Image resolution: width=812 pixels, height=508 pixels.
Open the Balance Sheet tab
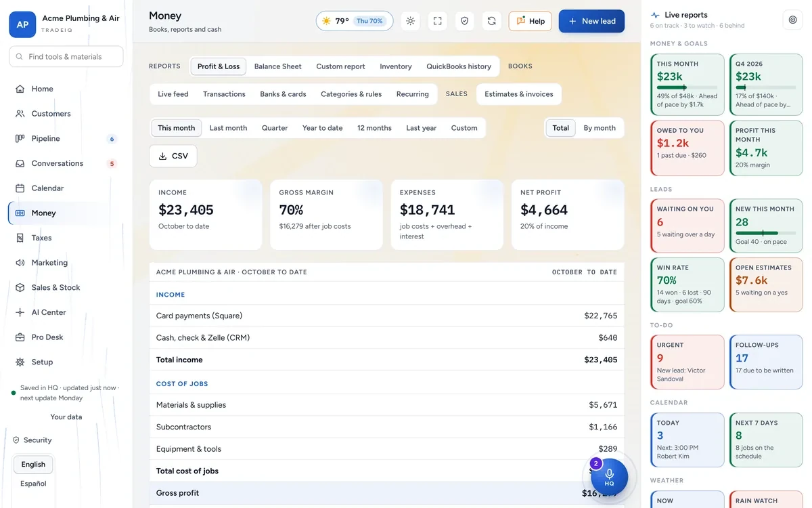pyautogui.click(x=278, y=66)
